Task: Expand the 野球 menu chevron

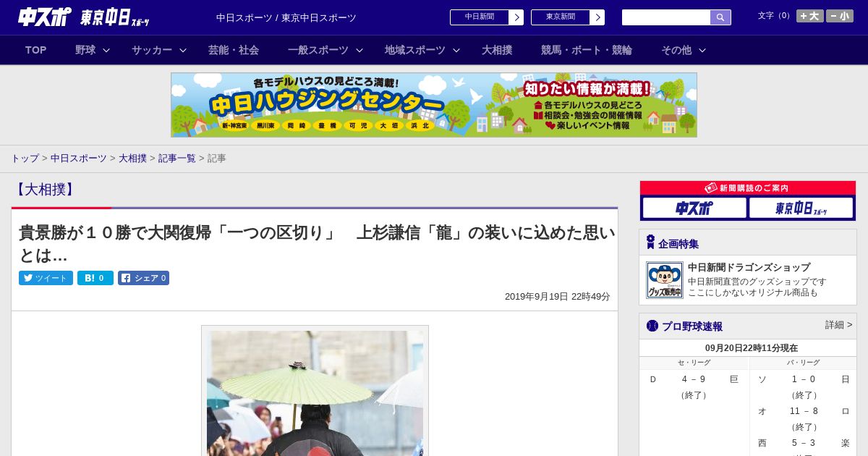Action: click(106, 50)
